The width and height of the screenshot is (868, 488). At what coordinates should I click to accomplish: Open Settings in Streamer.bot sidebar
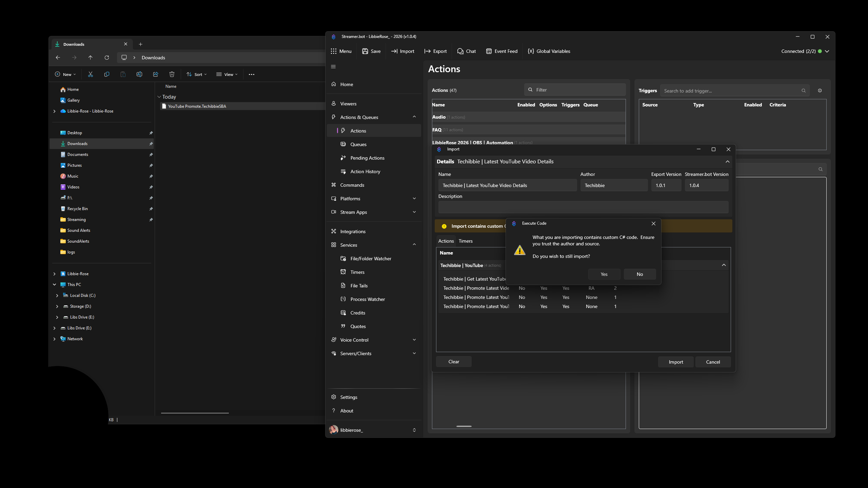click(374, 397)
